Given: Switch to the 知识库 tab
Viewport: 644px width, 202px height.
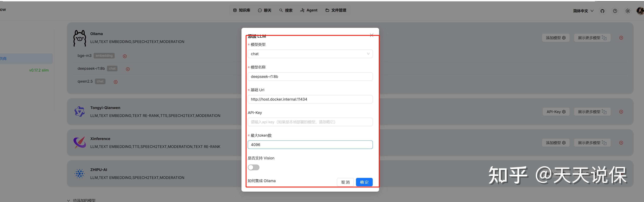Looking at the screenshot, I should [241, 10].
